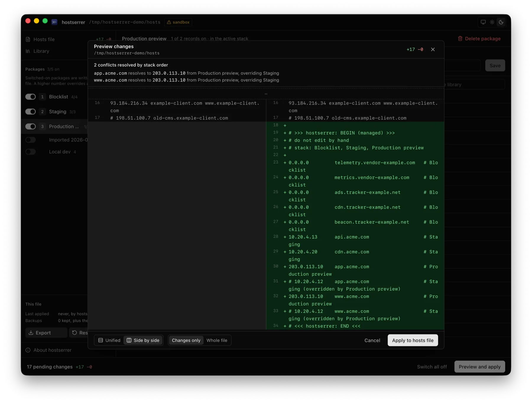Switch diff to Side by side view
The width and height of the screenshot is (532, 403).
click(143, 340)
